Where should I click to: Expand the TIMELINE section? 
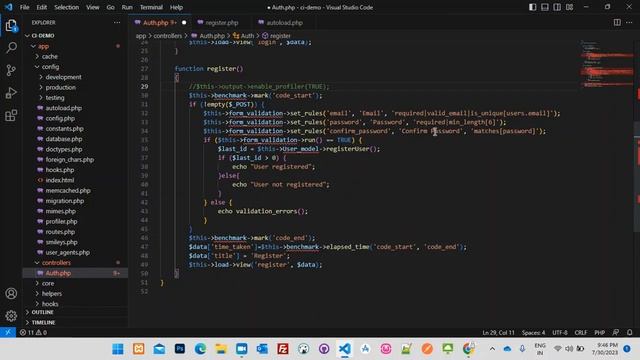pyautogui.click(x=76, y=322)
